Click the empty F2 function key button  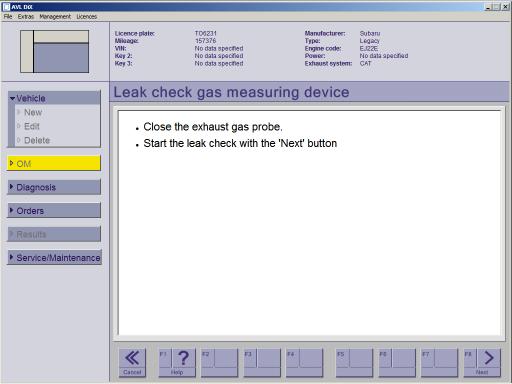219,363
